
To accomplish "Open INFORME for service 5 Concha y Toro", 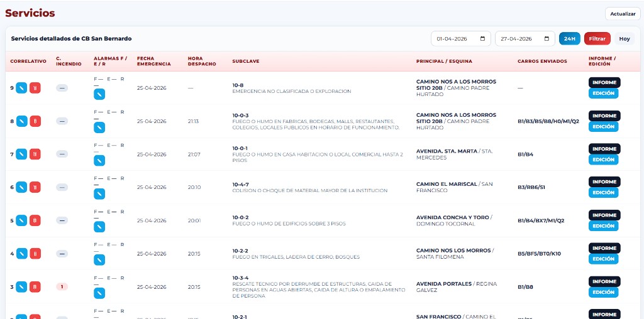I will (604, 215).
